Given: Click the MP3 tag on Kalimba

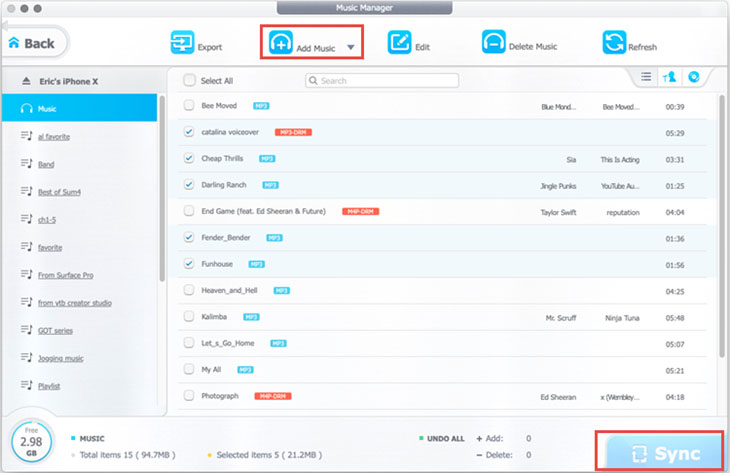Looking at the screenshot, I should point(251,317).
